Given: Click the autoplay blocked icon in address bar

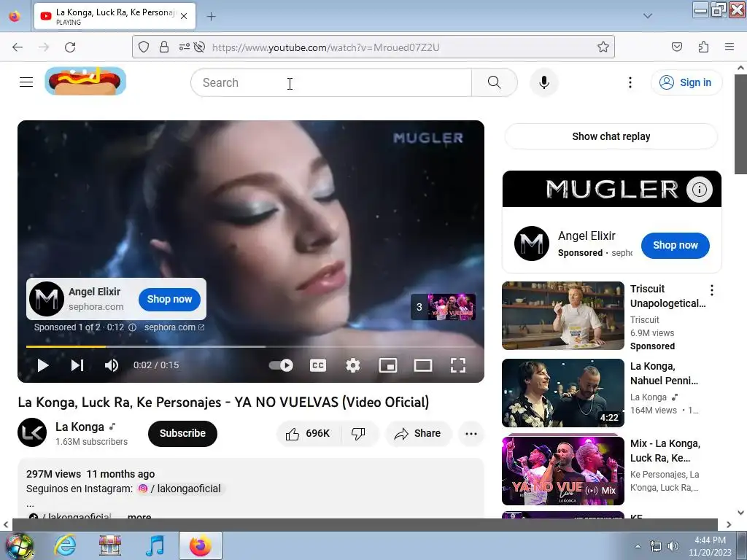Looking at the screenshot, I should 200,47.
